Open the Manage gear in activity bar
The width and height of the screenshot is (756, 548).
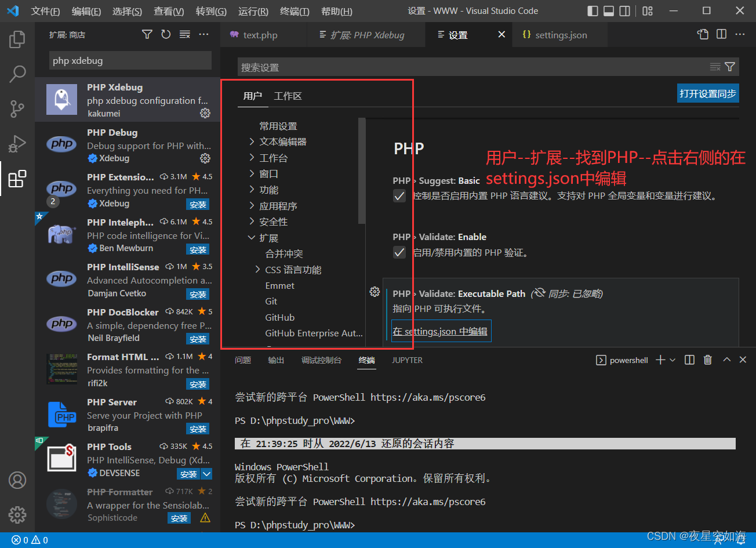(x=17, y=514)
